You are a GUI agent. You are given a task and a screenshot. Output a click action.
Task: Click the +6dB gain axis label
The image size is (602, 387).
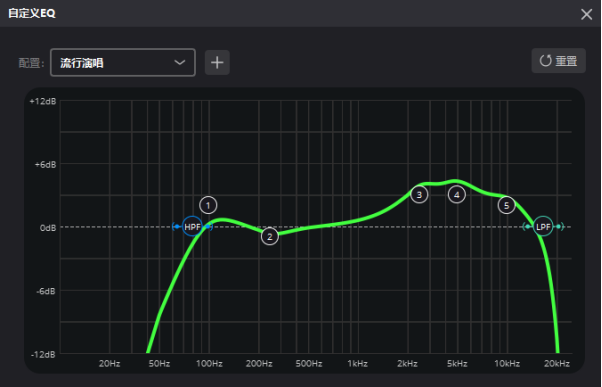click(x=45, y=164)
